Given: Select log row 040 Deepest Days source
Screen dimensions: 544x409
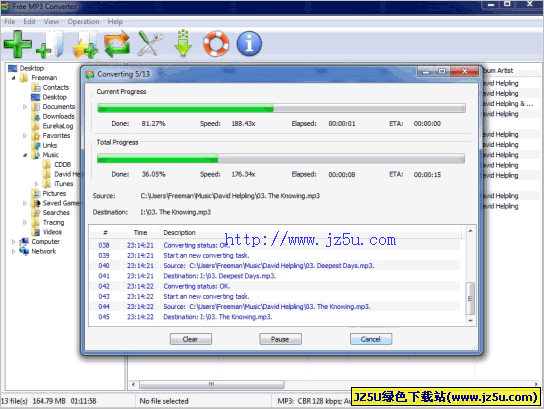Looking at the screenshot, I should [x=275, y=266].
